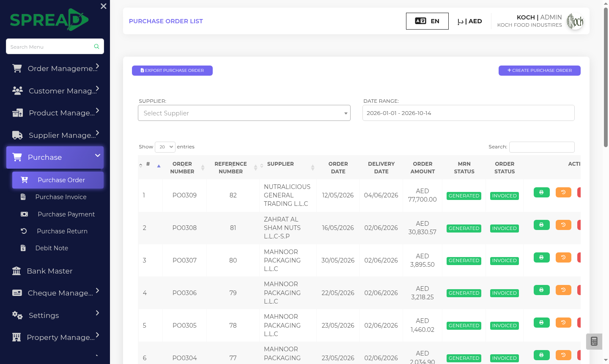
Task: Click the PO0309 order number cell
Action: coord(185,195)
